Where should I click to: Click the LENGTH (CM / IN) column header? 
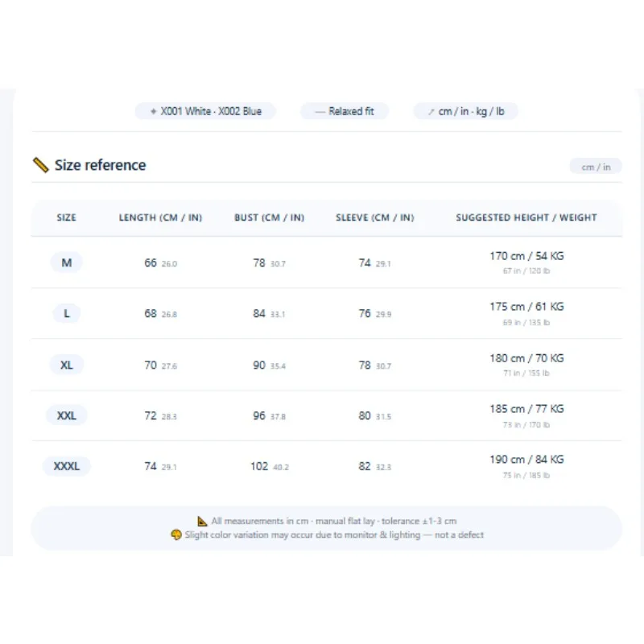160,217
